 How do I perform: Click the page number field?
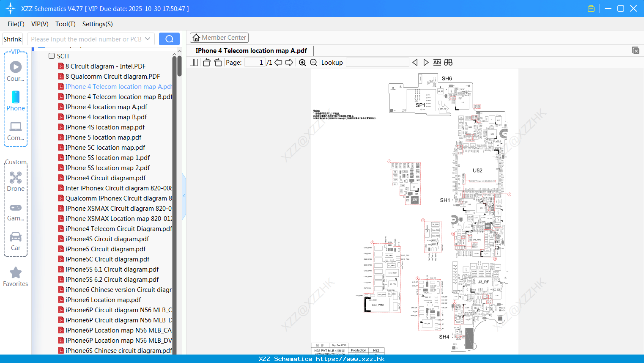255,62
